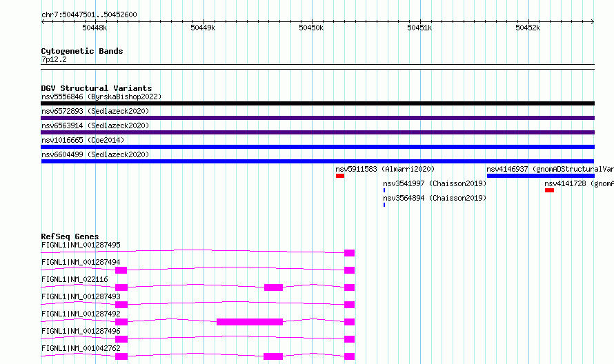This screenshot has width=614, height=364.
Task: Click the 50449k ruler label
Action: point(203,28)
